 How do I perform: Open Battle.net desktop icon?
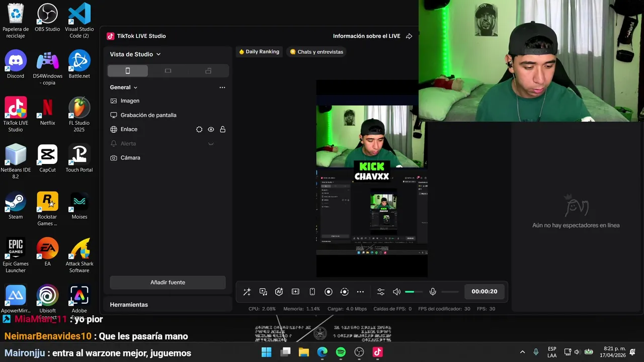click(79, 64)
